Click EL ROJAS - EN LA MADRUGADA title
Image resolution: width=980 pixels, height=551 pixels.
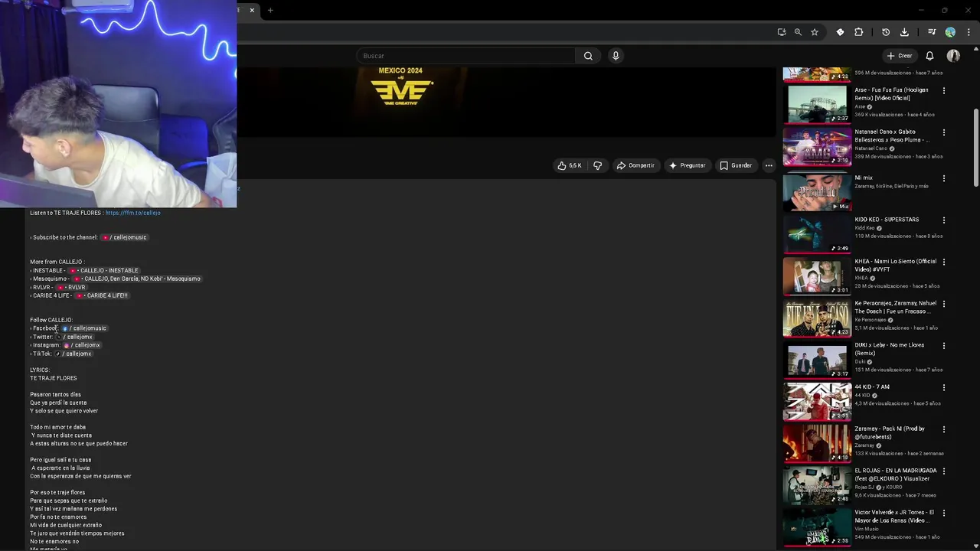pos(895,474)
